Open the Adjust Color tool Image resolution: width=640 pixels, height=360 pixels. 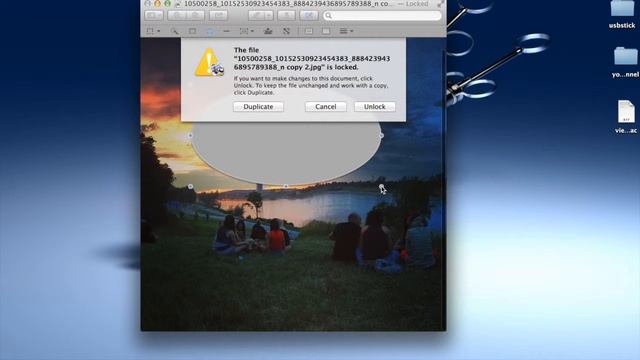tap(268, 31)
